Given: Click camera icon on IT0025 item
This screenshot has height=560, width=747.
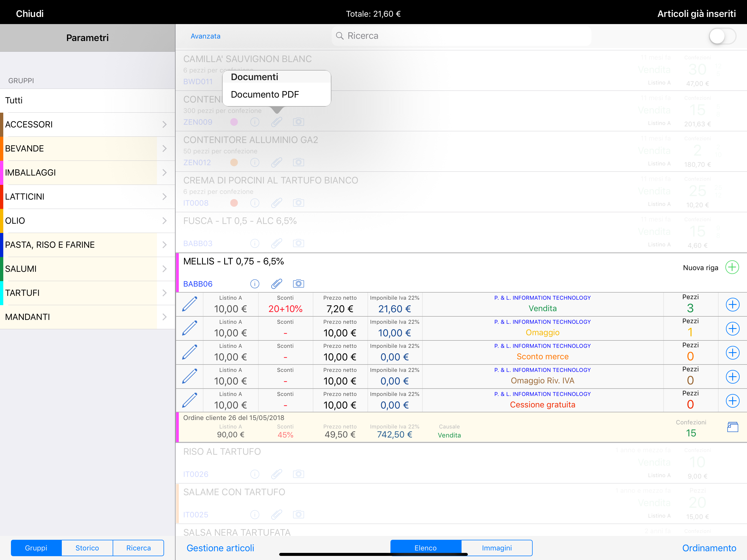Looking at the screenshot, I should 299,514.
